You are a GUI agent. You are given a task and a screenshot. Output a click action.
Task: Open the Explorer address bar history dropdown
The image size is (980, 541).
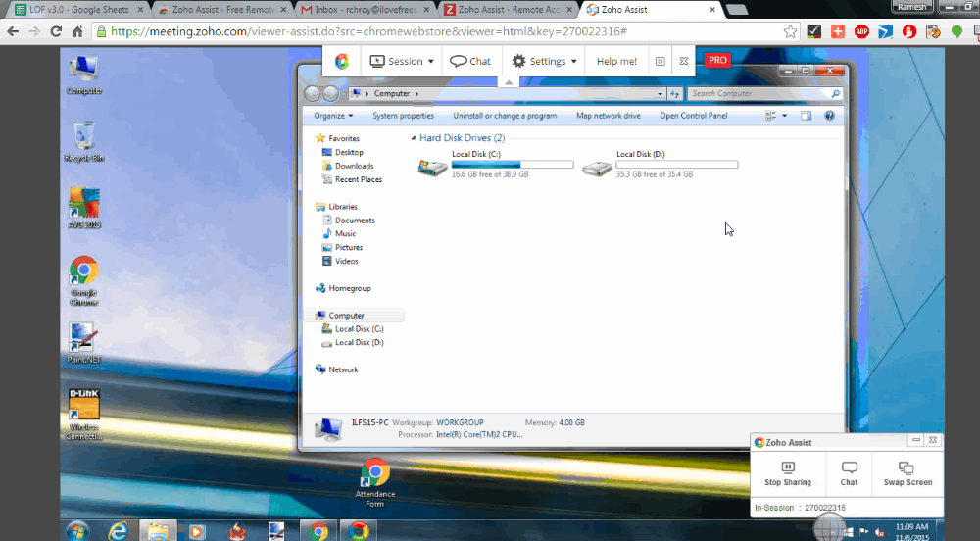(x=660, y=94)
